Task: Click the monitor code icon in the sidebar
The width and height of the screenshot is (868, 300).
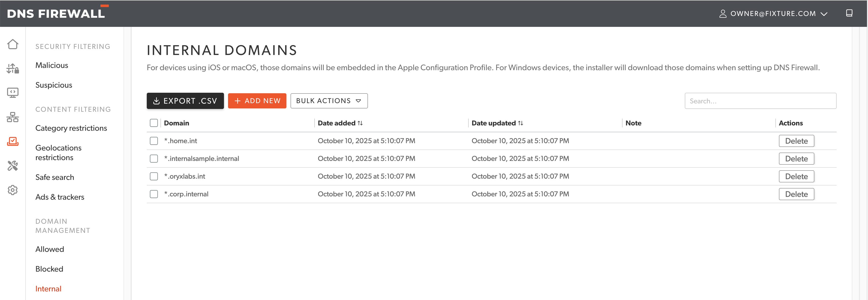Action: pyautogui.click(x=13, y=92)
